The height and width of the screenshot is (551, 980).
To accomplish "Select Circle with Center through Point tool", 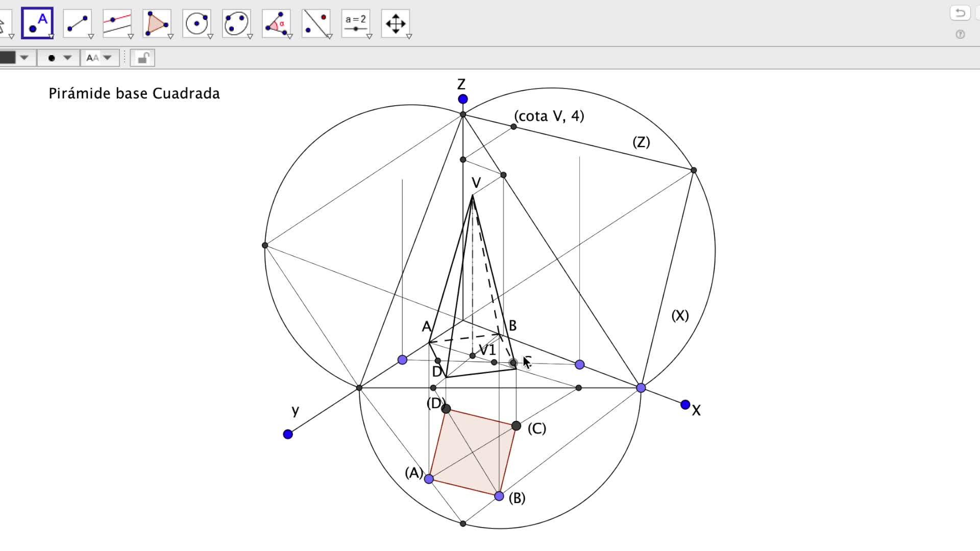I will [x=197, y=23].
